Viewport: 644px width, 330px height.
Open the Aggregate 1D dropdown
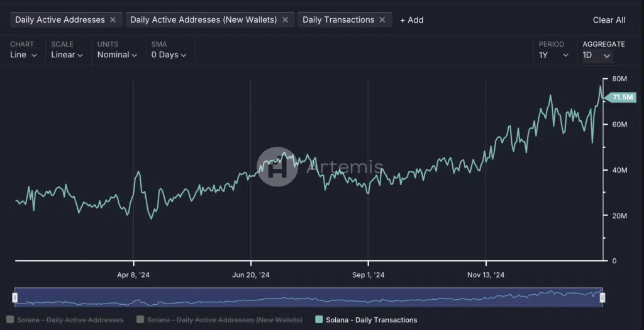coord(596,55)
